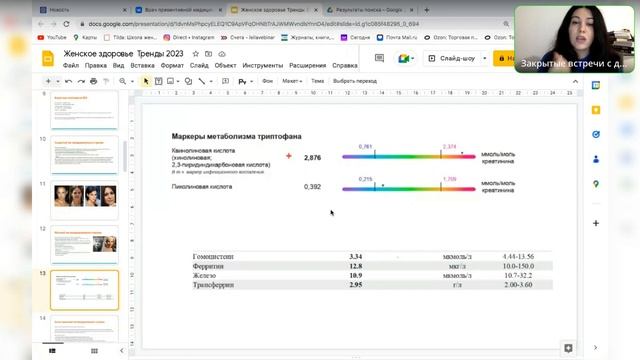Select the line tool
The height and width of the screenshot is (360, 640).
pyautogui.click(x=202, y=81)
